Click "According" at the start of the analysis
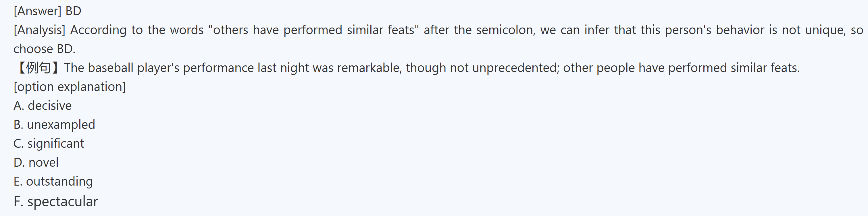868x216 pixels. (x=98, y=30)
